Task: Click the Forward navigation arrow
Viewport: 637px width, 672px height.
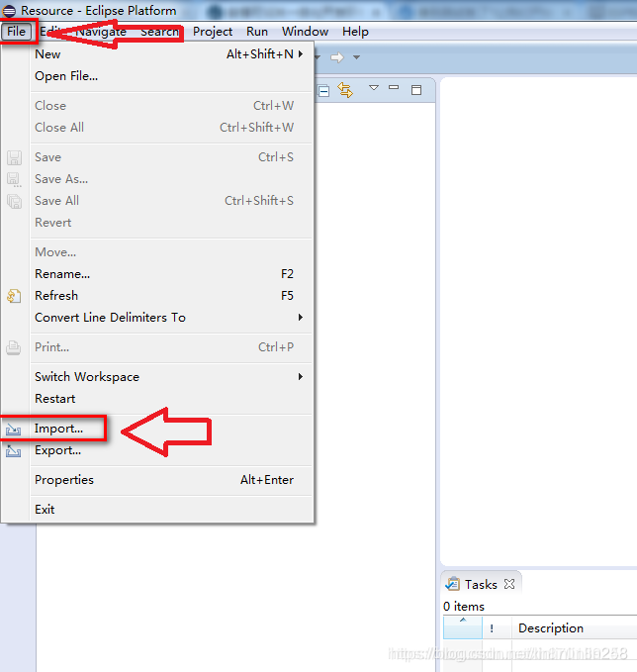Action: 337,57
